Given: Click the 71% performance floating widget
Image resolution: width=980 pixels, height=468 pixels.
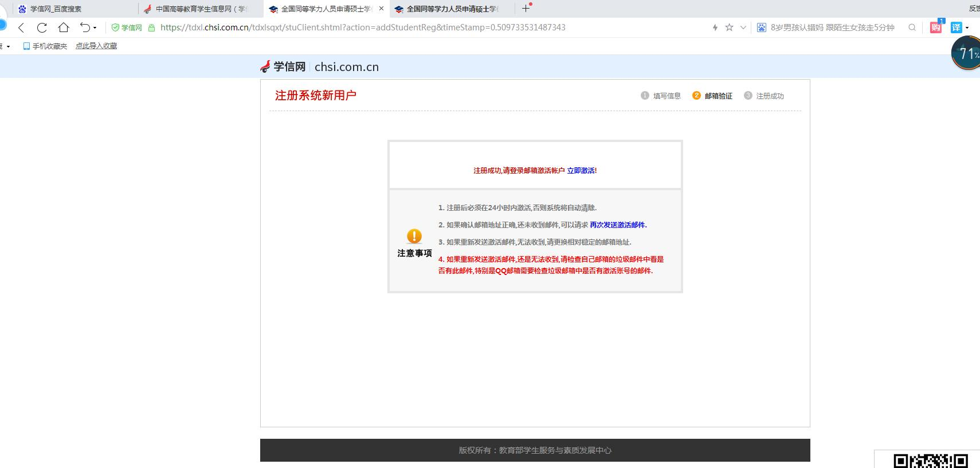Looking at the screenshot, I should click(967, 53).
